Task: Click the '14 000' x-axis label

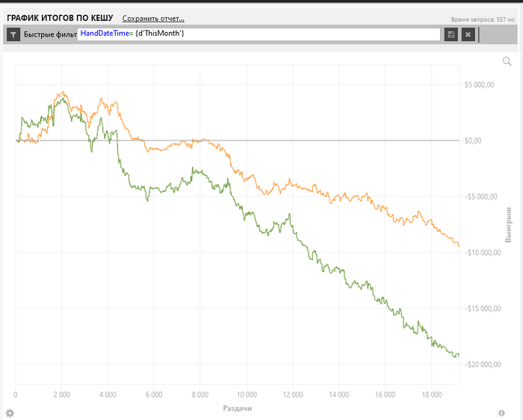Action: (x=339, y=395)
